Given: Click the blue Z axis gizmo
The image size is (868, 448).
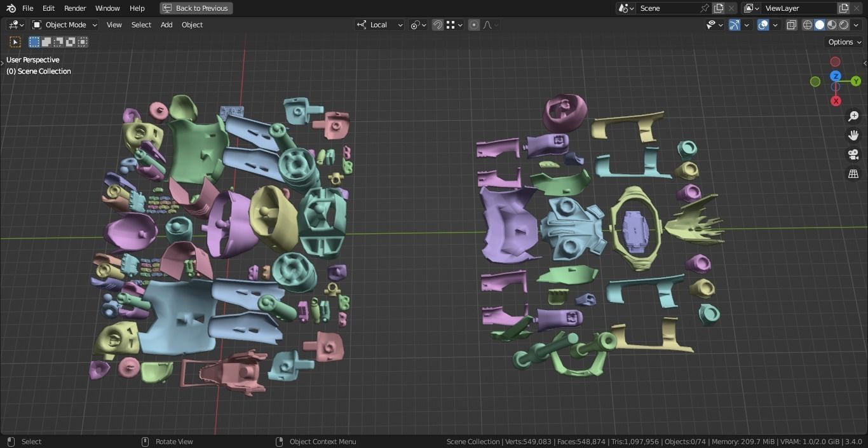Looking at the screenshot, I should (836, 76).
